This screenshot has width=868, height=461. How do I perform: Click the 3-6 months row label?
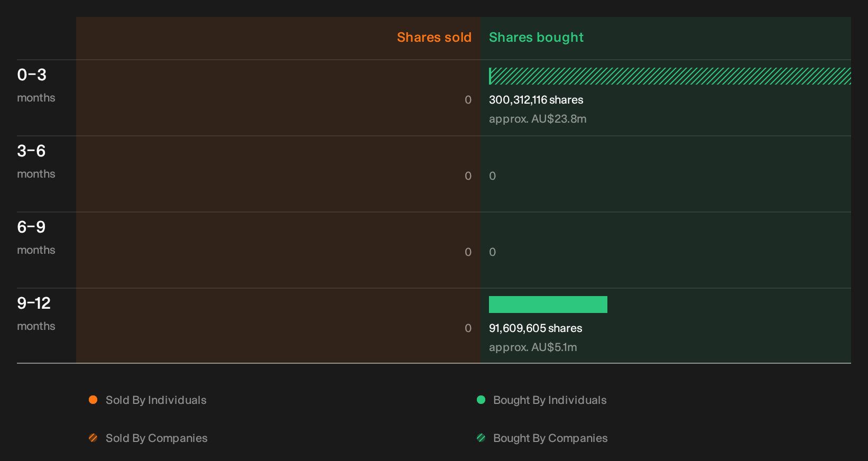tap(36, 161)
